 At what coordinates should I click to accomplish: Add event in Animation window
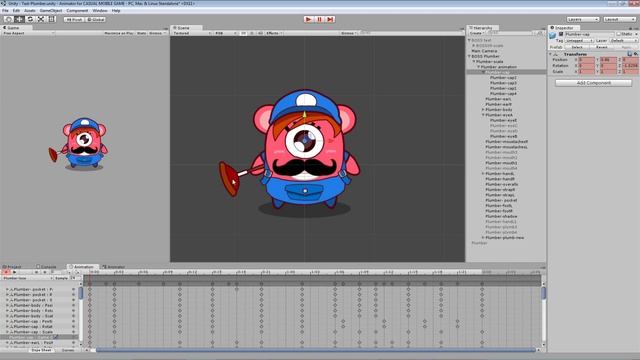[77, 272]
